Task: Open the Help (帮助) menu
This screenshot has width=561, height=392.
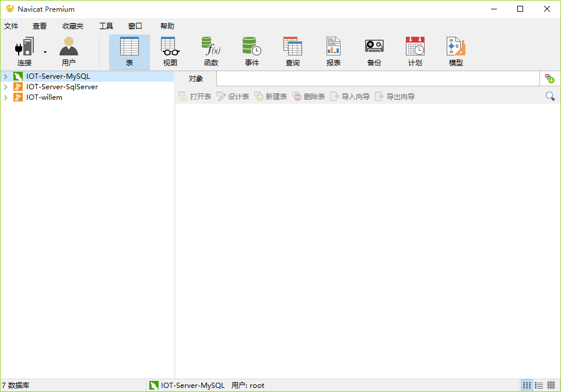Action: (167, 26)
